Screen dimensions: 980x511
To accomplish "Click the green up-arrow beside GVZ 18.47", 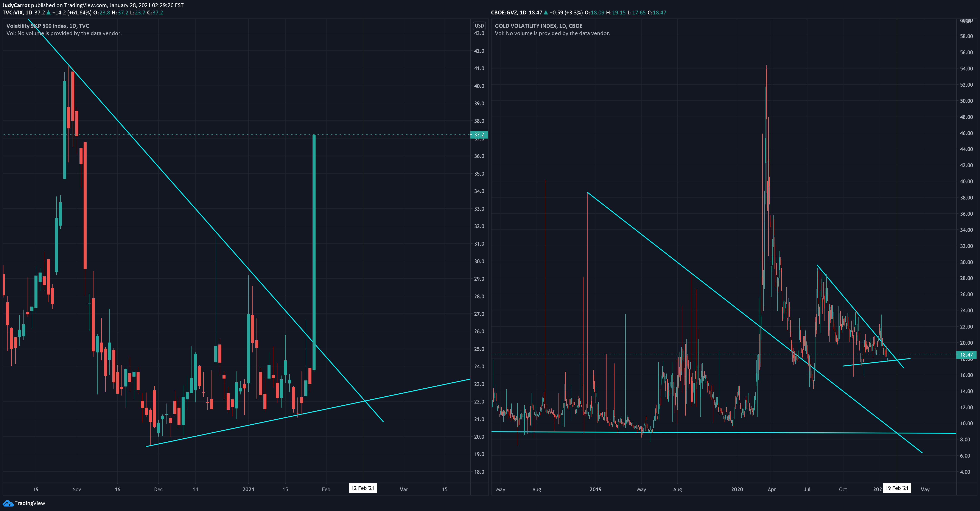I will [546, 12].
